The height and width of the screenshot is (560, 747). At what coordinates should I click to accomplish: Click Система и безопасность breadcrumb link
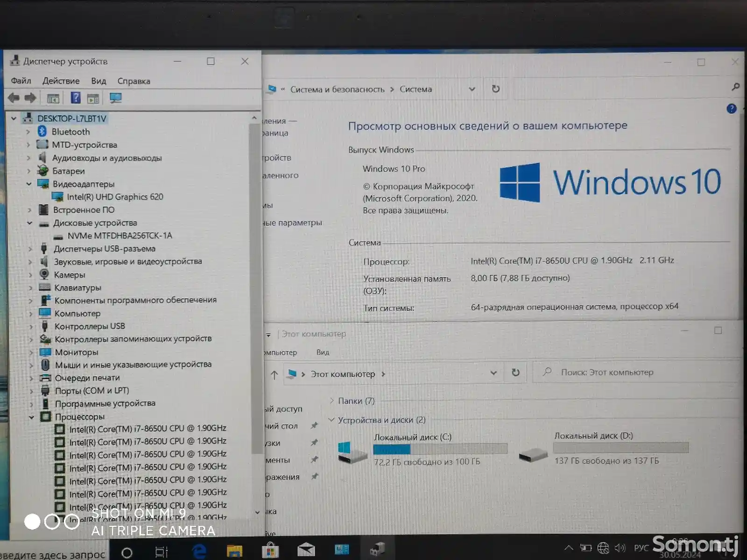(337, 89)
